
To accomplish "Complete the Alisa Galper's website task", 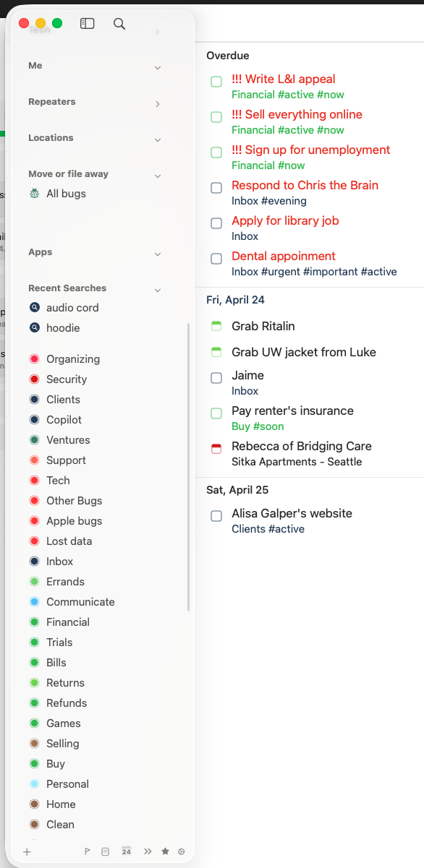I will 216,516.
